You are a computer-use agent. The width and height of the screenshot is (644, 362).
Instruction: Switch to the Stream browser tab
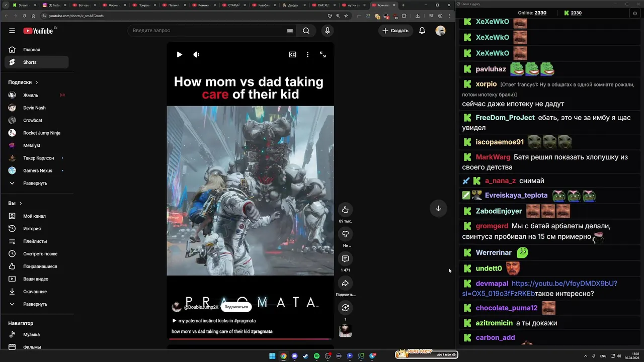click(x=25, y=5)
